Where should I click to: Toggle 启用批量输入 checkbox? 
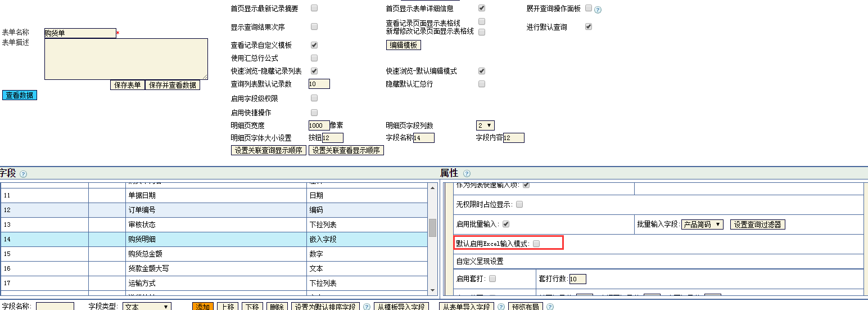point(506,224)
